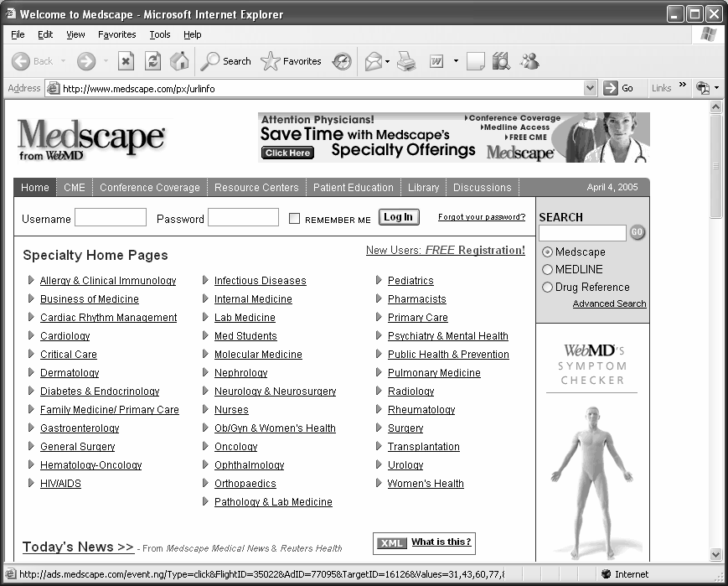Image resolution: width=728 pixels, height=586 pixels.
Task: Open the Favorites star button
Action: point(291,61)
